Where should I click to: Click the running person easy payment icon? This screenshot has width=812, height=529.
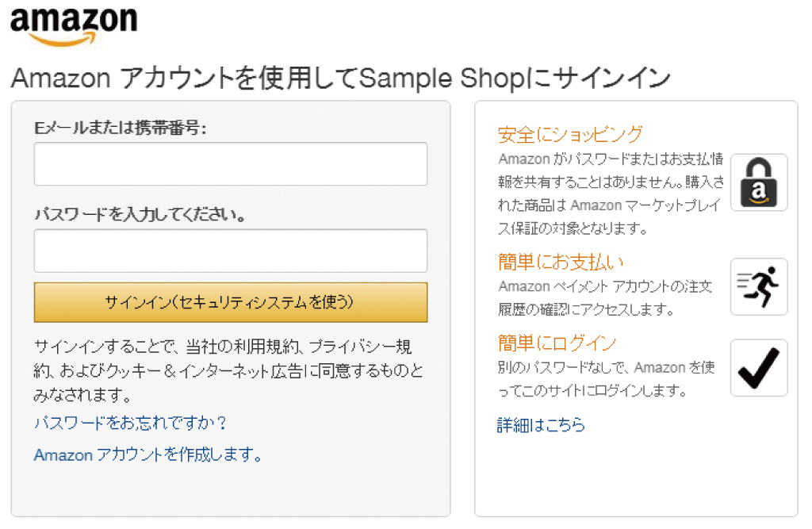pyautogui.click(x=758, y=286)
